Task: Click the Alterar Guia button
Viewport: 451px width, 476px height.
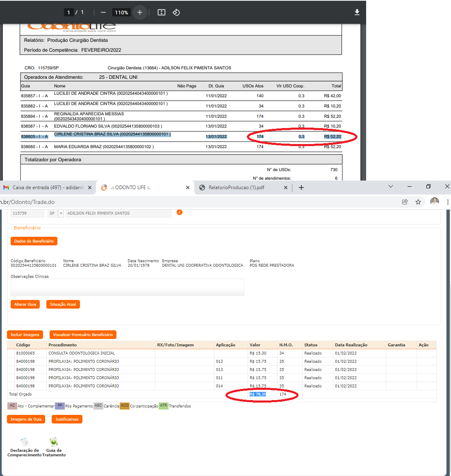Action: pos(25,304)
